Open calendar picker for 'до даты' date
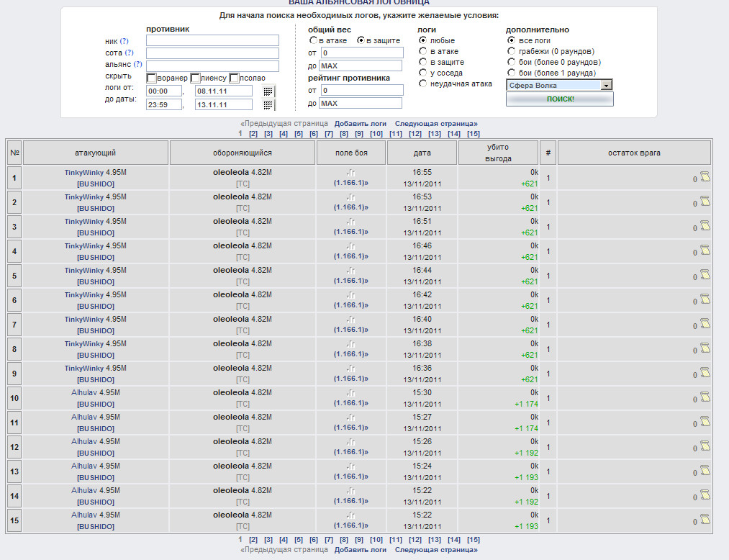The height and width of the screenshot is (560, 729). [268, 104]
